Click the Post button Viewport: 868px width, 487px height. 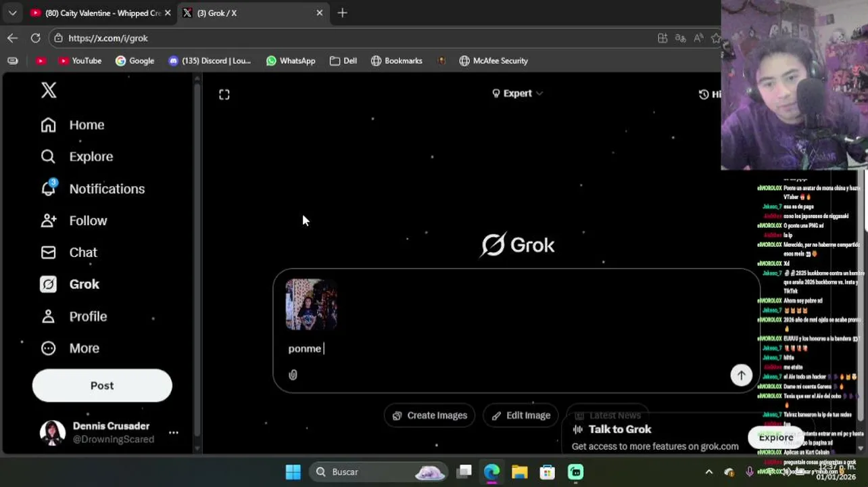[102, 386]
